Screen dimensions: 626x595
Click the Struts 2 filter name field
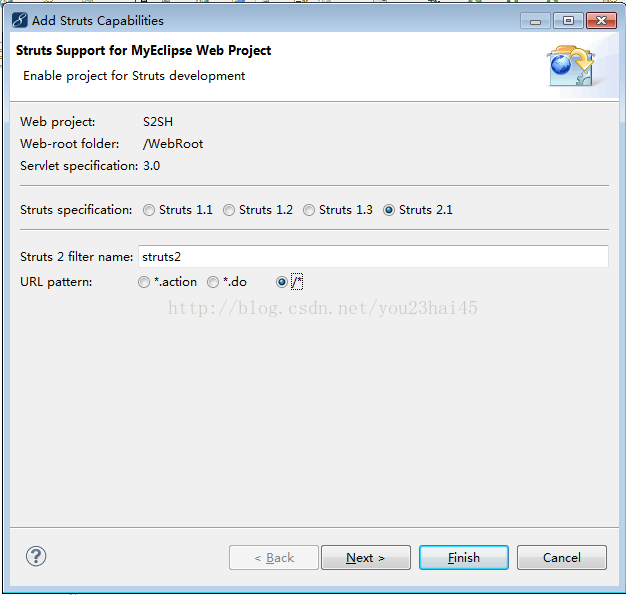(x=373, y=256)
